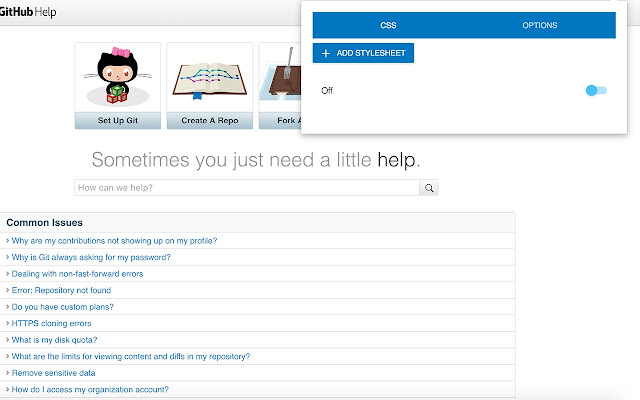Click the chevron beside "Dealing with non-fast-forward errors"
Image resolution: width=640 pixels, height=400 pixels.
[x=7, y=273]
